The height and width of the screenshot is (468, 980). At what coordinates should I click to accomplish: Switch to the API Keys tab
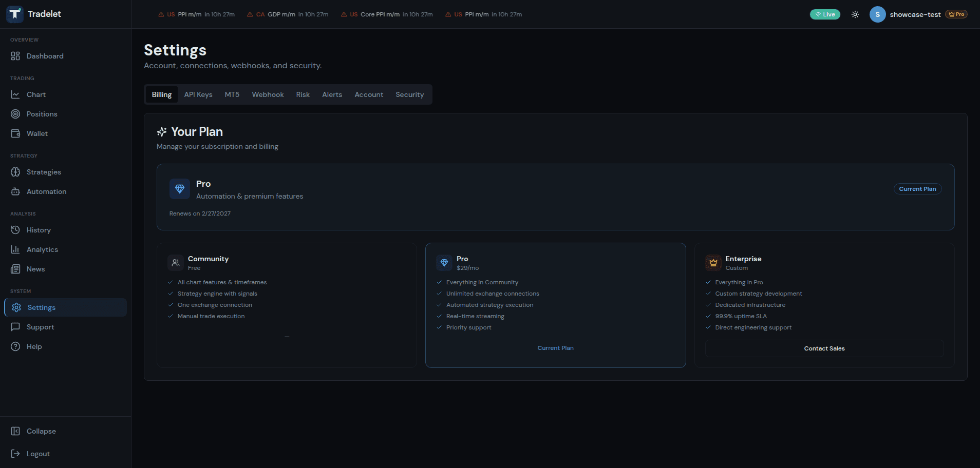[x=198, y=94]
